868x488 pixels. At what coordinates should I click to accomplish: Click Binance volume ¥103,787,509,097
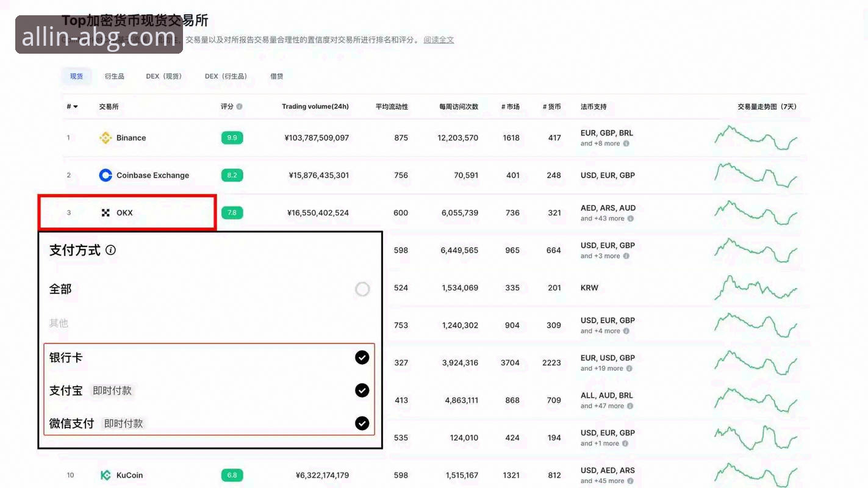tap(317, 138)
